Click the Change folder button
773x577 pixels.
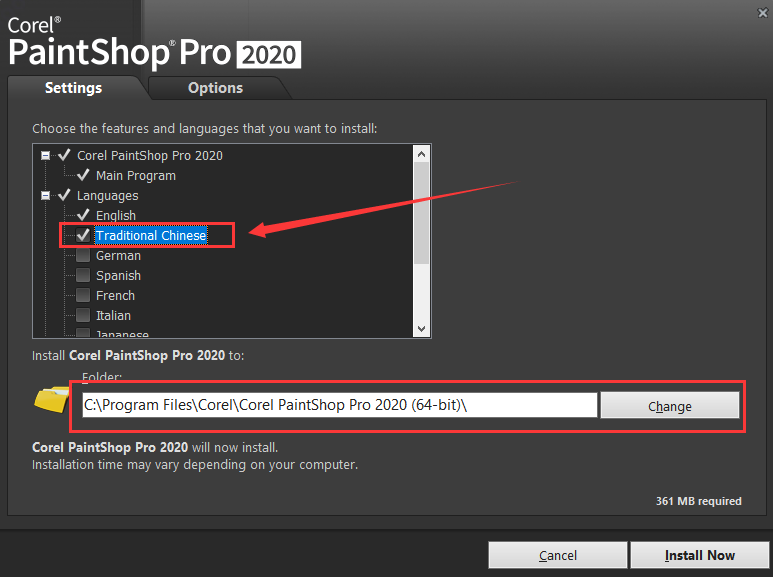[x=669, y=406]
